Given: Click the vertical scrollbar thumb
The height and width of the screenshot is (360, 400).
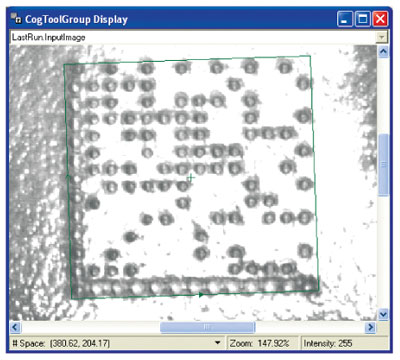Looking at the screenshot, I should [x=383, y=164].
